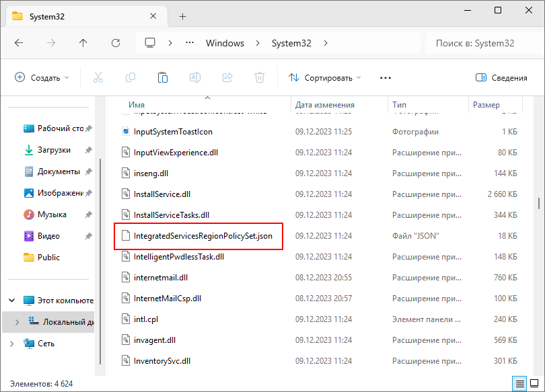Click the Copy icon in toolbar

[x=131, y=77]
